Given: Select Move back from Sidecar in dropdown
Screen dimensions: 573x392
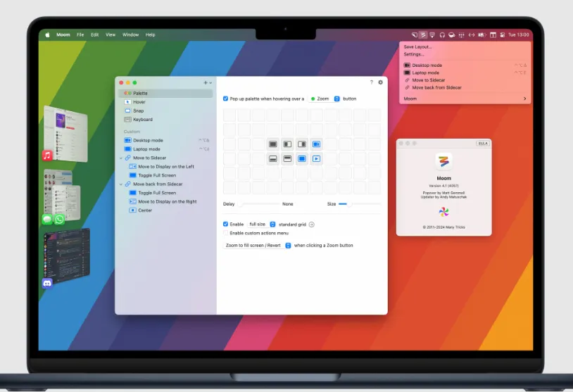Looking at the screenshot, I should coord(465,87).
